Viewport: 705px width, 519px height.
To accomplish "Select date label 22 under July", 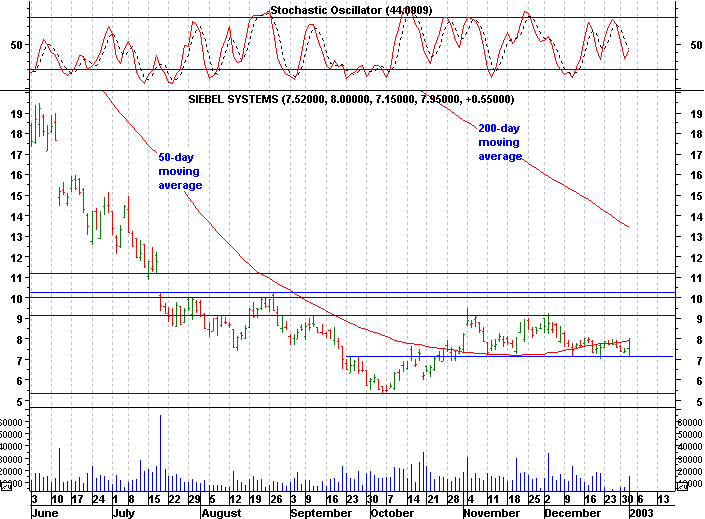I will pos(174,499).
